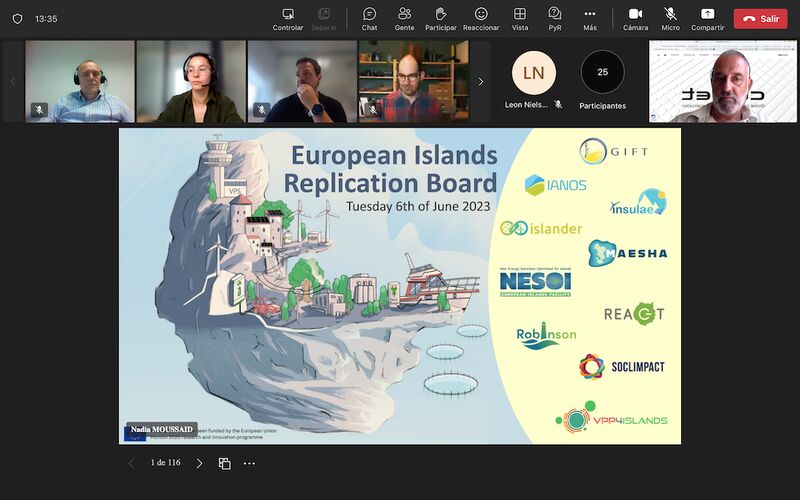800x500 pixels.
Task: Click the Robinson project logo
Action: coord(546,336)
